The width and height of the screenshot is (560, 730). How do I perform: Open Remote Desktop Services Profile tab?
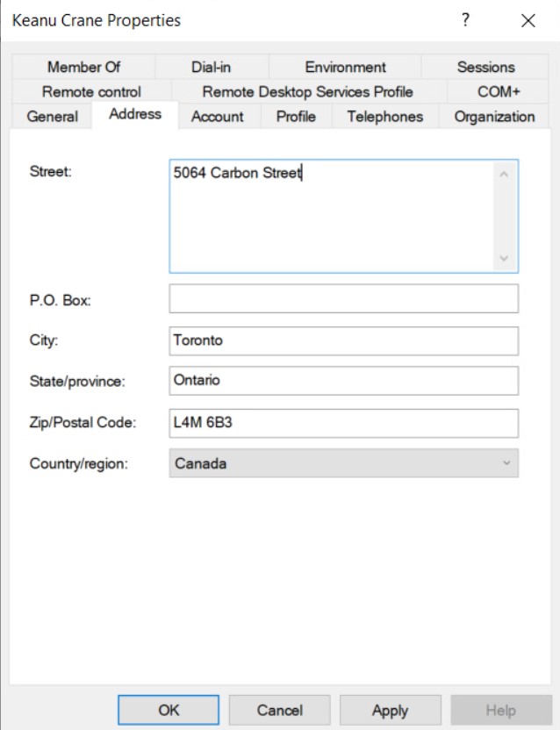[307, 91]
